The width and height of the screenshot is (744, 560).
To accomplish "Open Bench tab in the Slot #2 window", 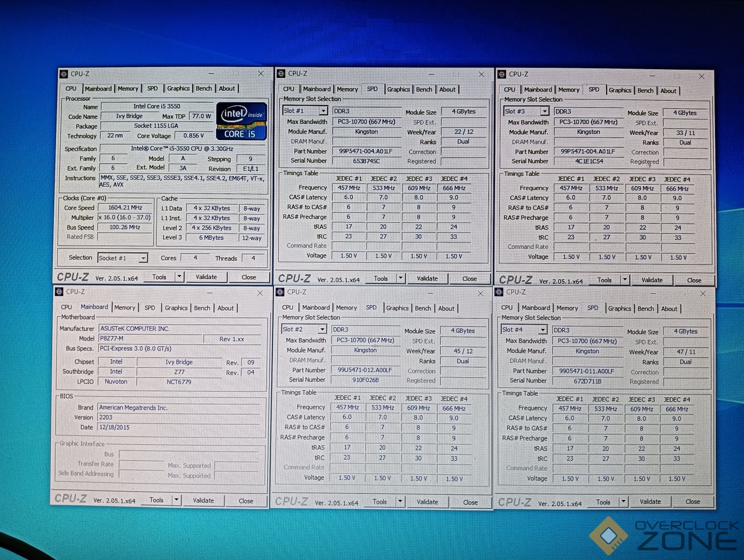I will [423, 308].
